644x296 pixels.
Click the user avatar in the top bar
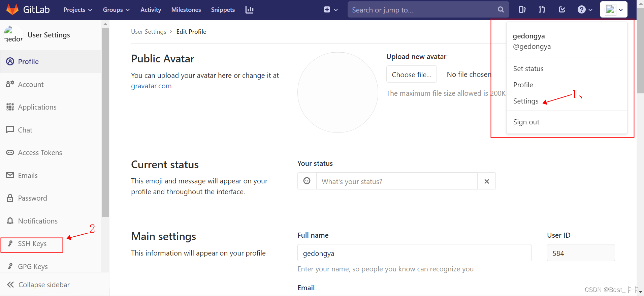(610, 9)
